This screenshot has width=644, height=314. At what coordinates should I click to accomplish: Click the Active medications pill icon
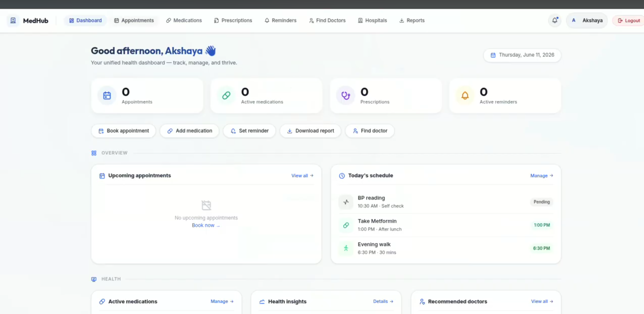coord(226,96)
